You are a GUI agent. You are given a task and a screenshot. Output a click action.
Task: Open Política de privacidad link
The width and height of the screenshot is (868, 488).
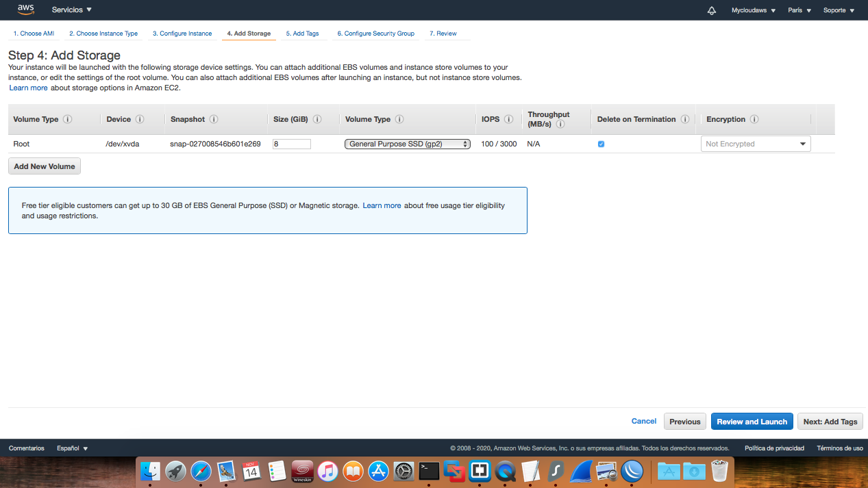[774, 448]
